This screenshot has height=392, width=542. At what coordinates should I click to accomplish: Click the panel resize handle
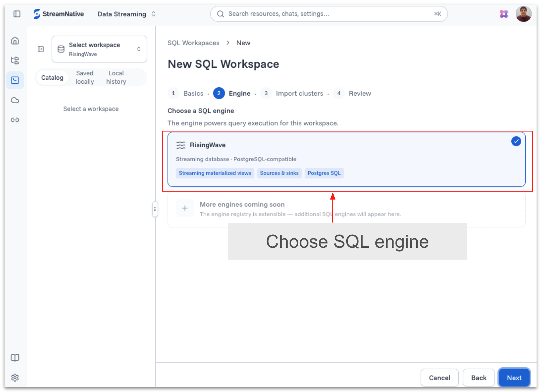point(155,209)
